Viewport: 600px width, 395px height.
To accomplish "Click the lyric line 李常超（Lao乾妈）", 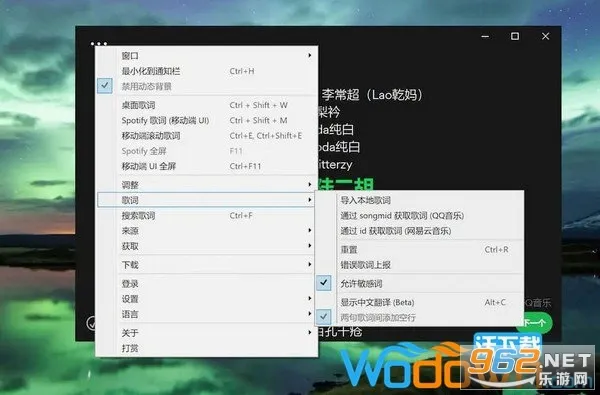I will point(372,95).
